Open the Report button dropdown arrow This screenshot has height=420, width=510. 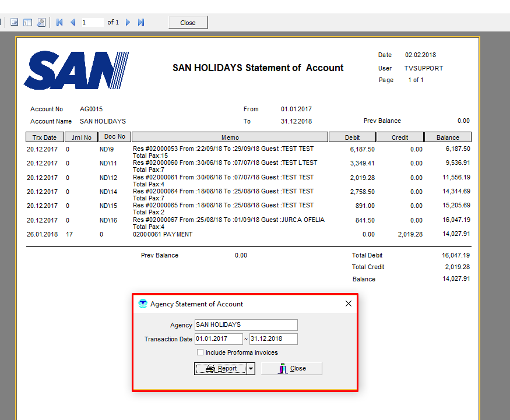click(x=251, y=369)
